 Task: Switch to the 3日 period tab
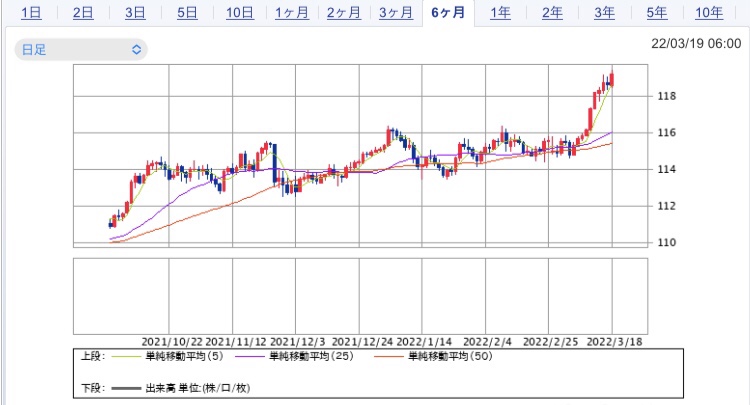pos(135,13)
